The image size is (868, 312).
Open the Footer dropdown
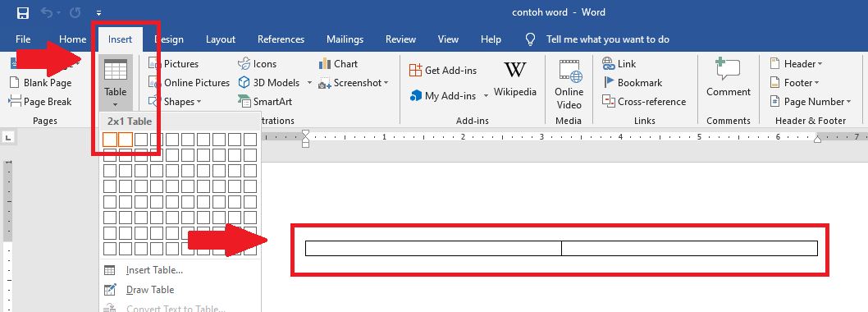click(794, 83)
